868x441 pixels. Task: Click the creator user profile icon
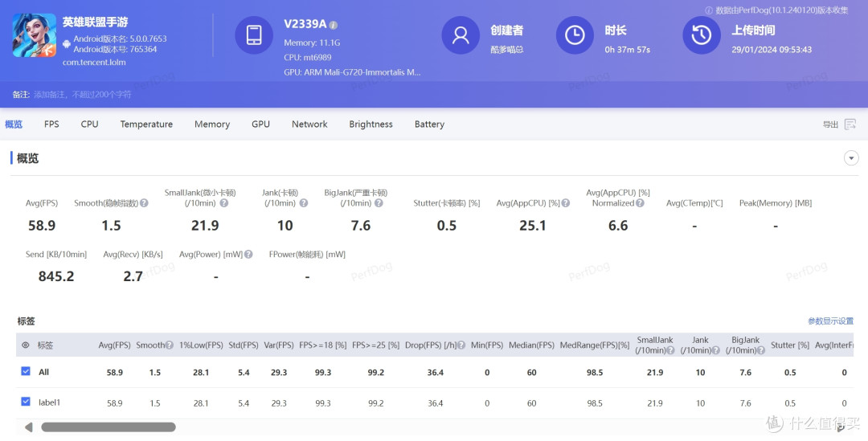(x=461, y=35)
